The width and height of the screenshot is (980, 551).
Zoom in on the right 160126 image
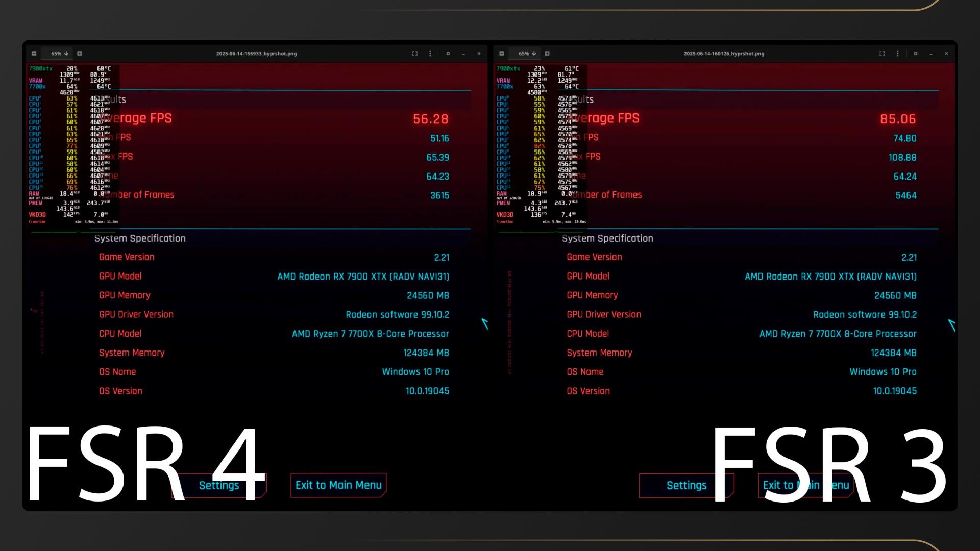(x=547, y=54)
